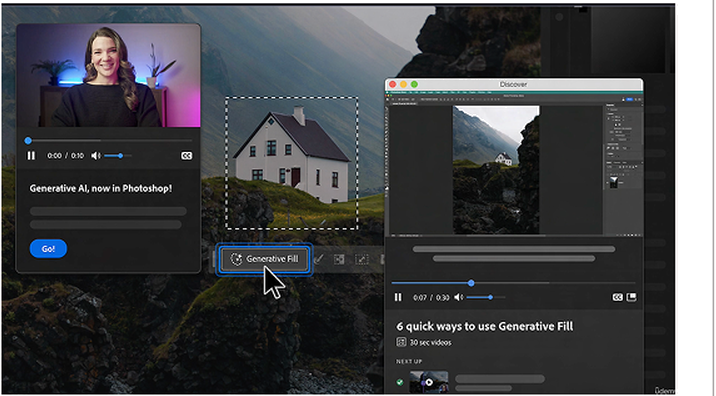The width and height of the screenshot is (716, 396).
Task: Click the Go! button
Action: tap(48, 248)
